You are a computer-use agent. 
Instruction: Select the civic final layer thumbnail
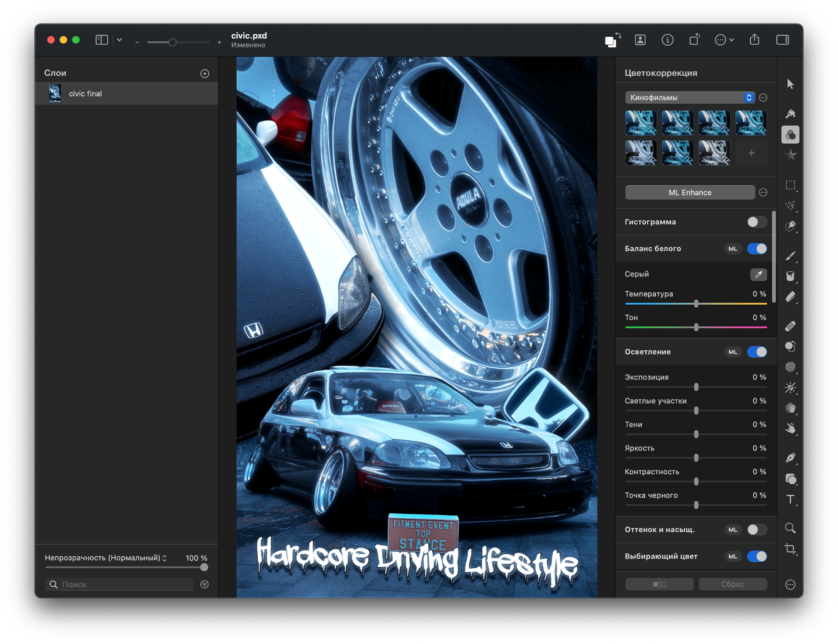point(54,93)
